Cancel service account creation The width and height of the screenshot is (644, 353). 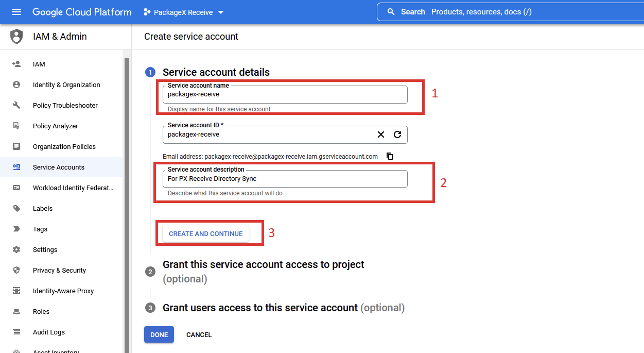199,335
